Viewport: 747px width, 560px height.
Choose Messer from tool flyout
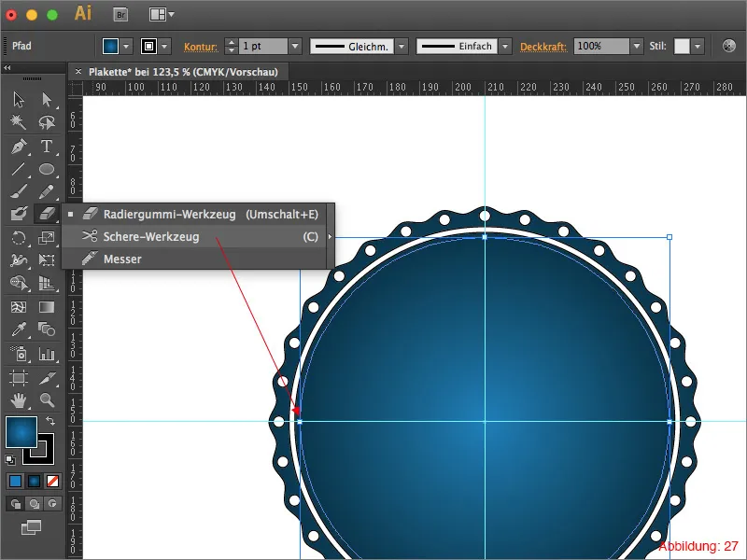click(x=194, y=259)
